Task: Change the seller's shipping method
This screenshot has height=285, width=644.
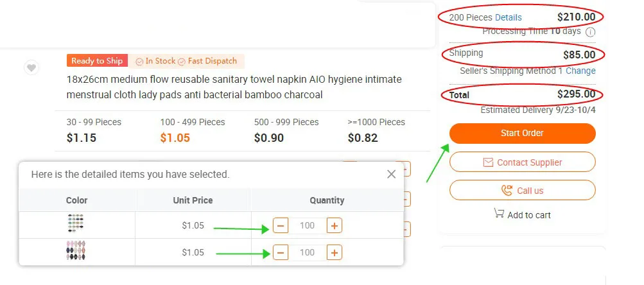Action: [x=580, y=71]
